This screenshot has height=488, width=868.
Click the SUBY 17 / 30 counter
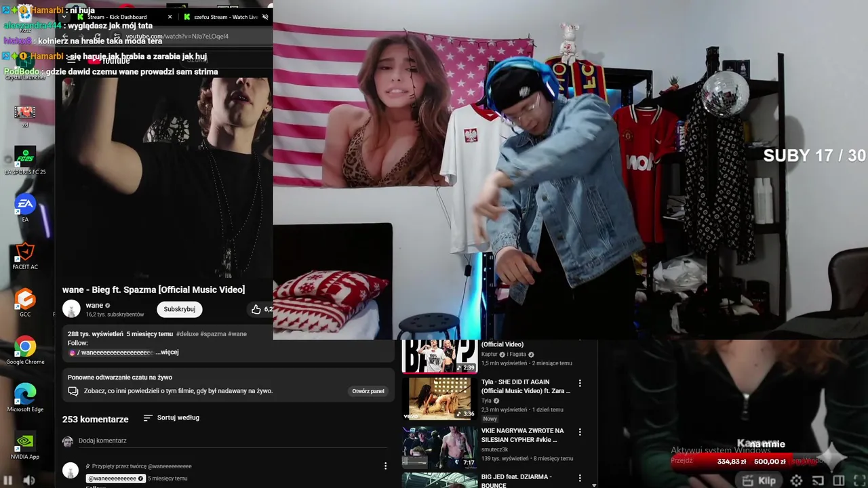(x=814, y=155)
